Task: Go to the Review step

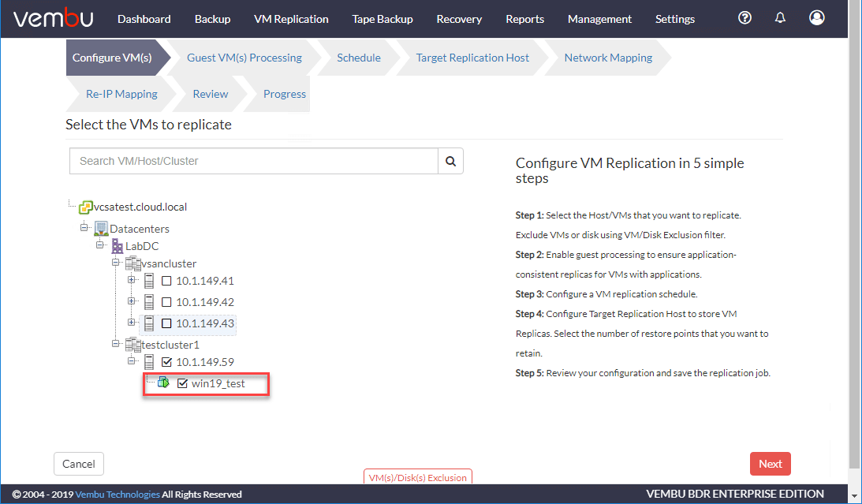Action: (210, 94)
